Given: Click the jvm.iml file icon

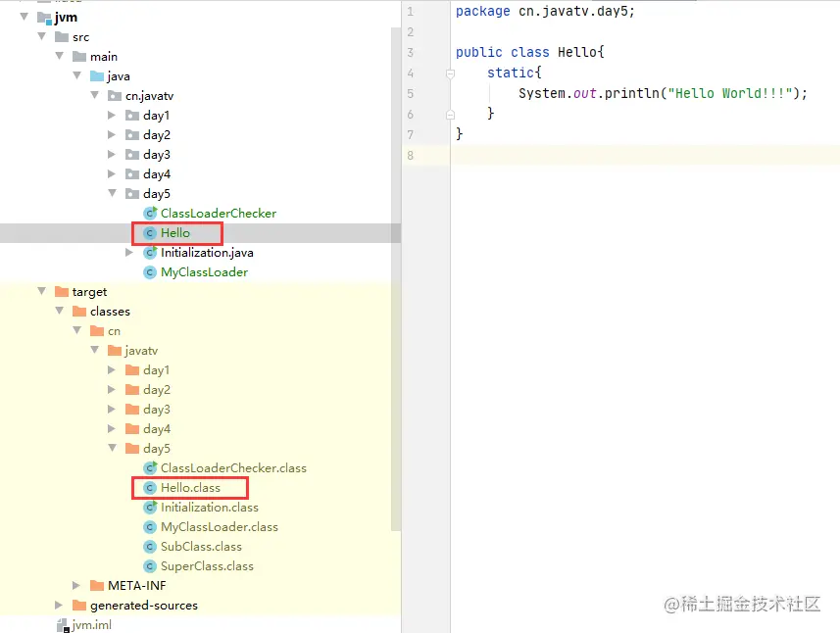Looking at the screenshot, I should [x=63, y=625].
